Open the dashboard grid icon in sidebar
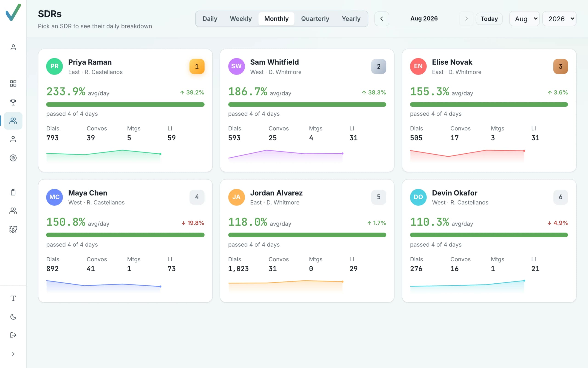This screenshot has height=368, width=588. tap(13, 83)
